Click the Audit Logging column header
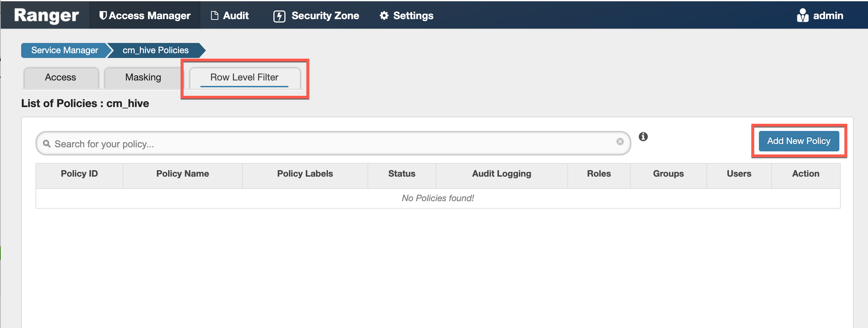 (x=501, y=174)
